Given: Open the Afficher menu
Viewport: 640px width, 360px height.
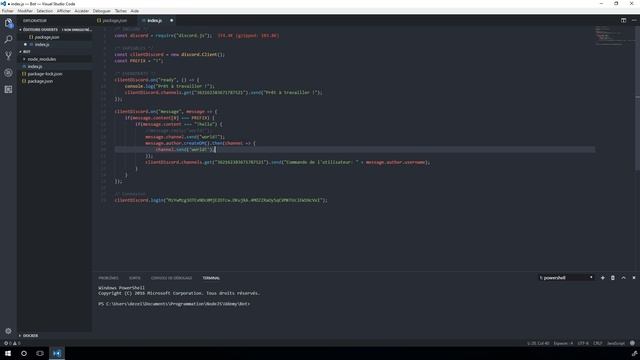Looking at the screenshot, I should 64,11.
